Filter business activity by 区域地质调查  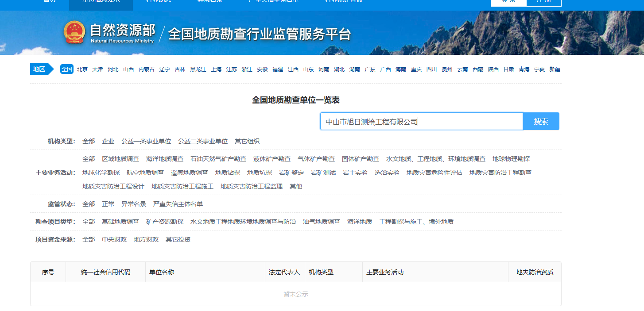(120, 159)
